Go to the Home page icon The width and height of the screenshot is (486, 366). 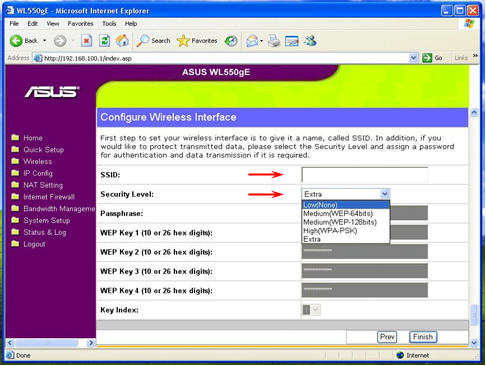[122, 41]
